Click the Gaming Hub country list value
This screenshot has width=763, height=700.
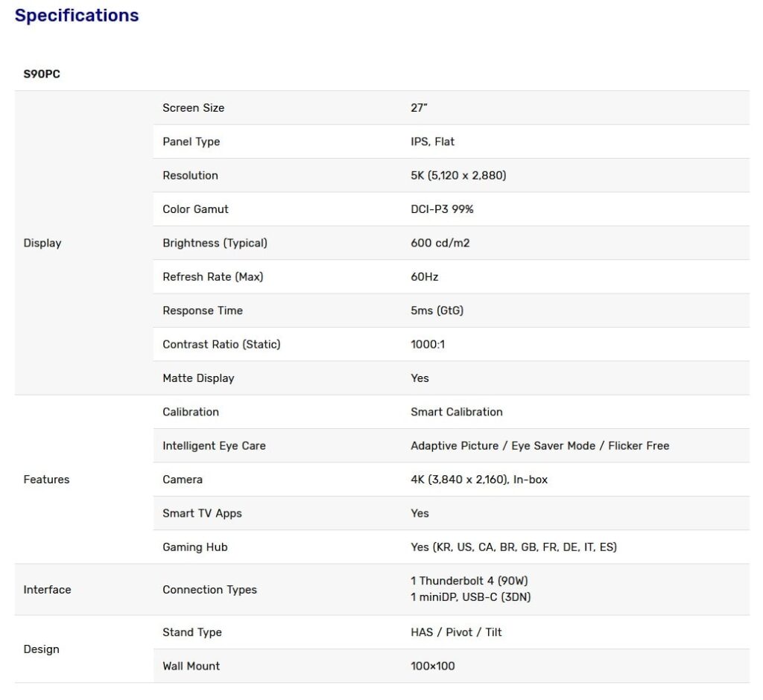point(513,547)
